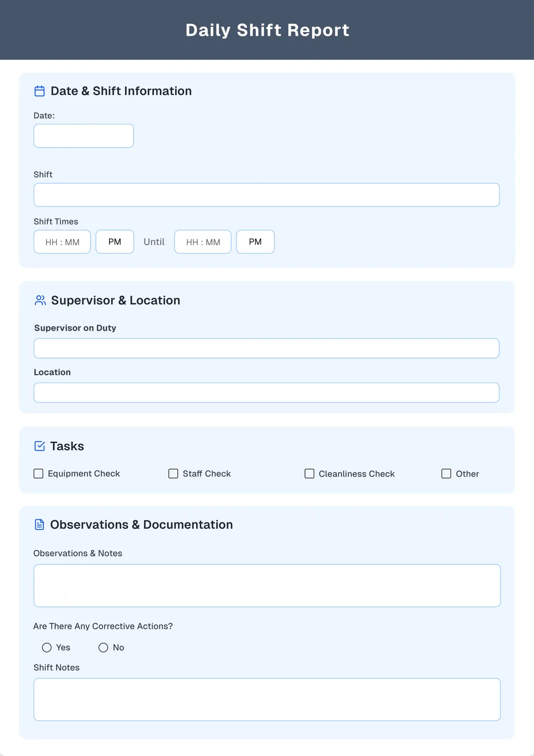Click the end time HH:MM field
Image resolution: width=534 pixels, height=756 pixels.
pyautogui.click(x=202, y=241)
